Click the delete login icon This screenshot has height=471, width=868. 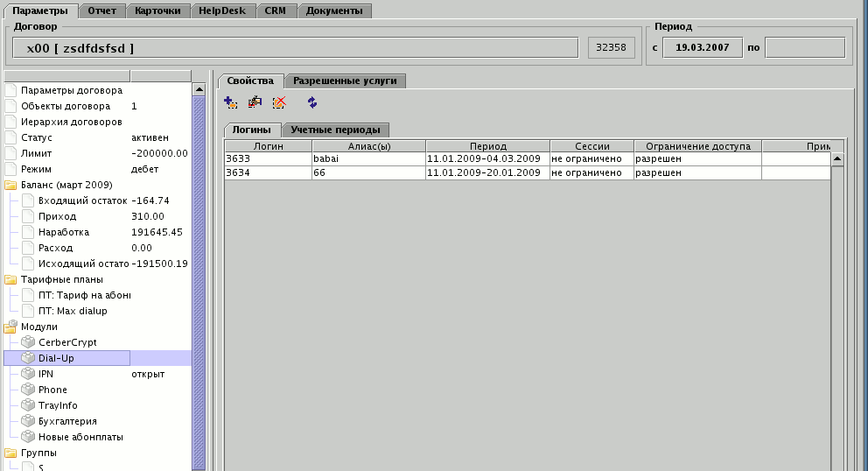(279, 102)
